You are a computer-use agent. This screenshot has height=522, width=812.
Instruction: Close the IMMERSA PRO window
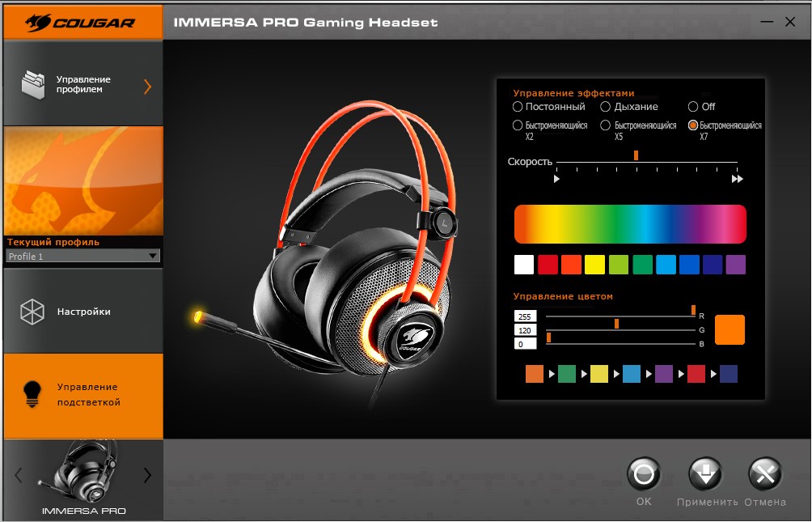pyautogui.click(x=790, y=22)
